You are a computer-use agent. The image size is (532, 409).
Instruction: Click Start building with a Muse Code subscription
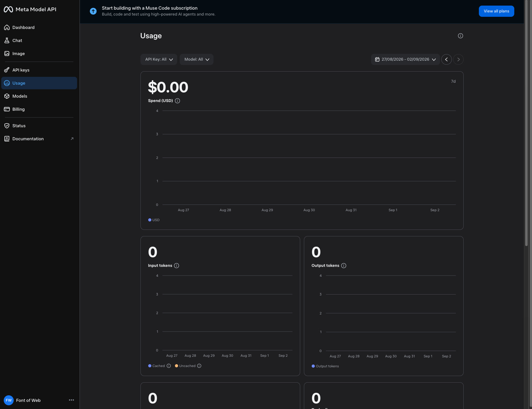pyautogui.click(x=150, y=8)
